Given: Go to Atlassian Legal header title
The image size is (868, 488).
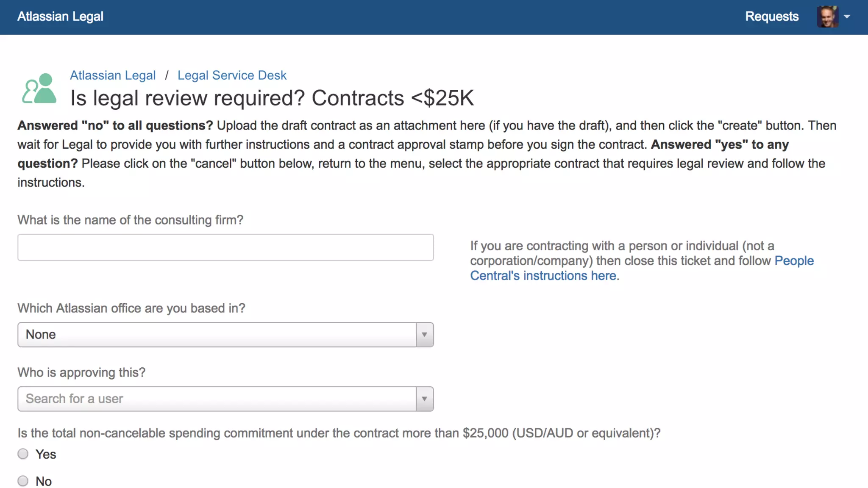Looking at the screenshot, I should (60, 17).
